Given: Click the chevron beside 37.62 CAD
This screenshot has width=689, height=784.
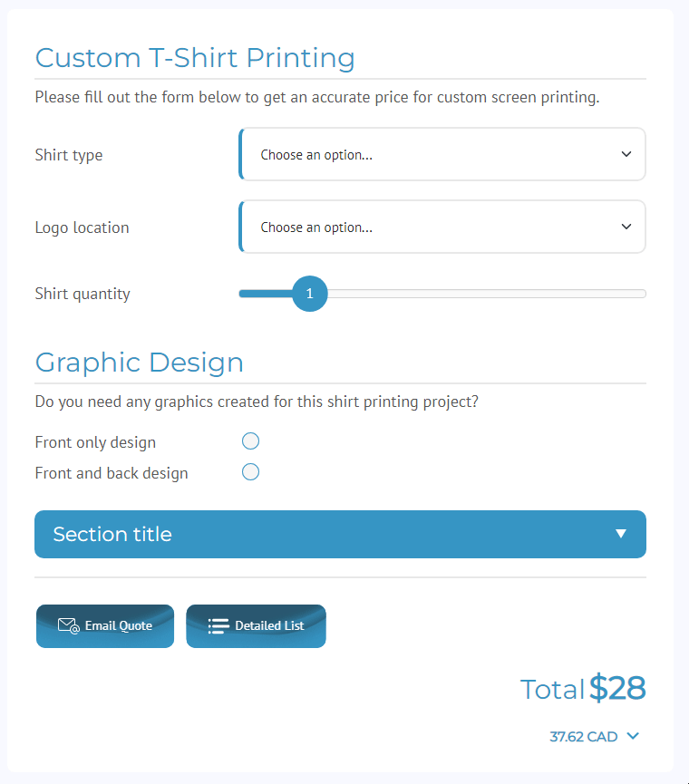Looking at the screenshot, I should click(633, 736).
